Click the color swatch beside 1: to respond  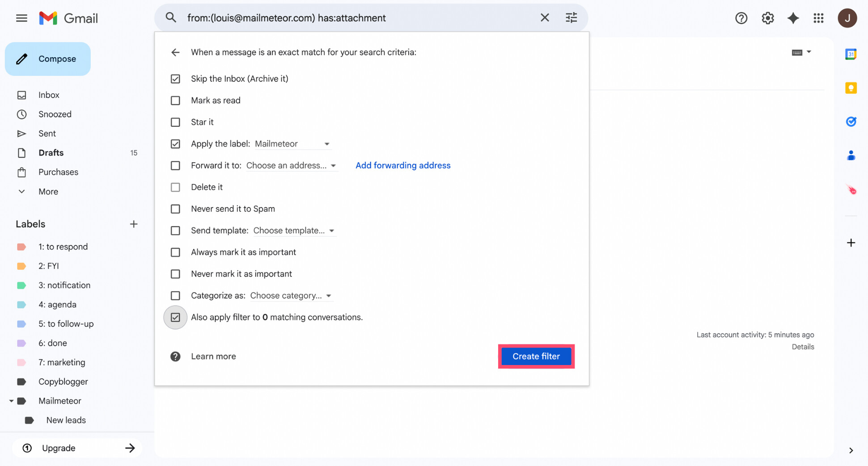coord(21,246)
